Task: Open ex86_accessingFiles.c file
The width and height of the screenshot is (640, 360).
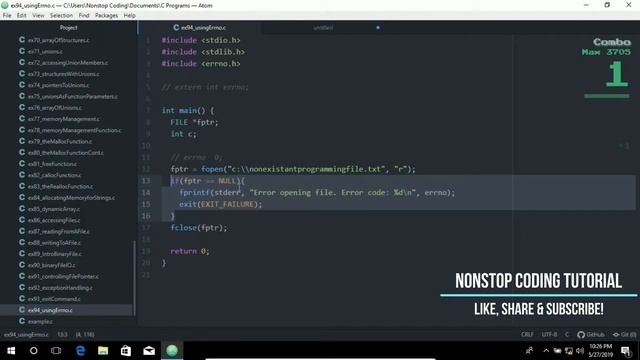Action: pos(54,220)
